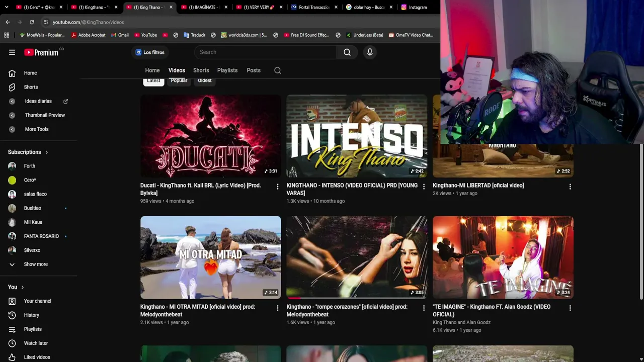Click the YouTube search input field
The width and height of the screenshot is (644, 362).
pyautogui.click(x=266, y=52)
